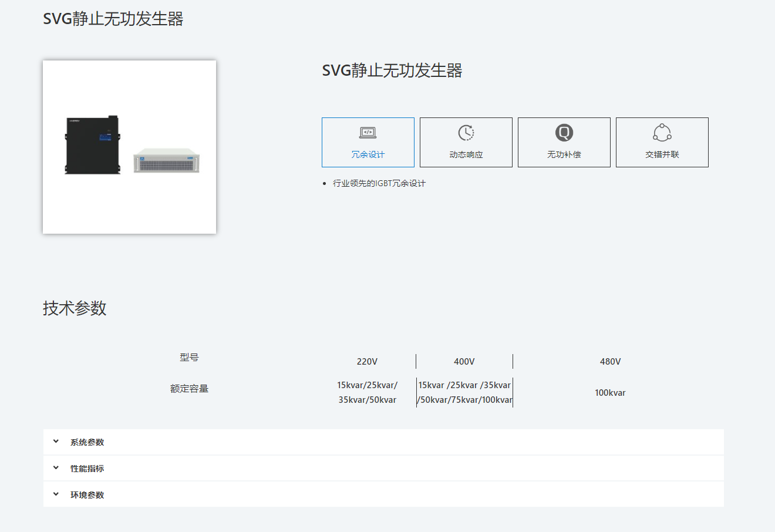
Task: Show the 交错并联 tab label
Action: pos(662,154)
